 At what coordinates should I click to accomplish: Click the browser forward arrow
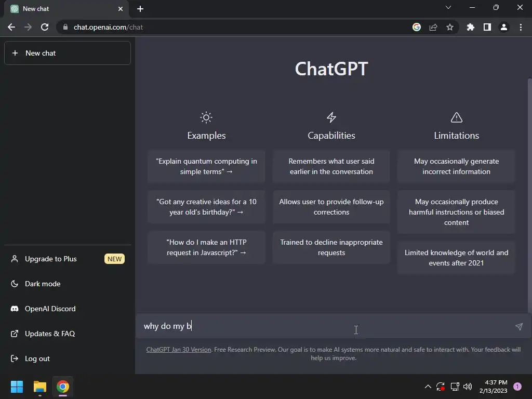coord(28,27)
